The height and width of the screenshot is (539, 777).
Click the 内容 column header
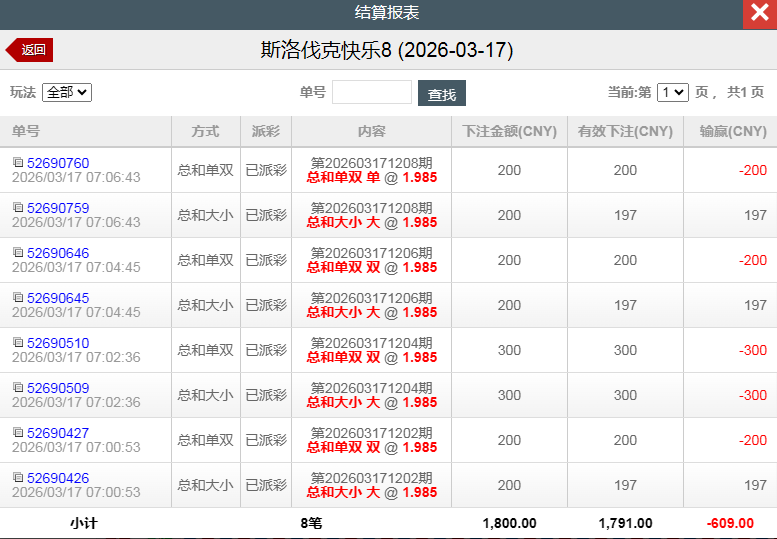[x=372, y=131]
